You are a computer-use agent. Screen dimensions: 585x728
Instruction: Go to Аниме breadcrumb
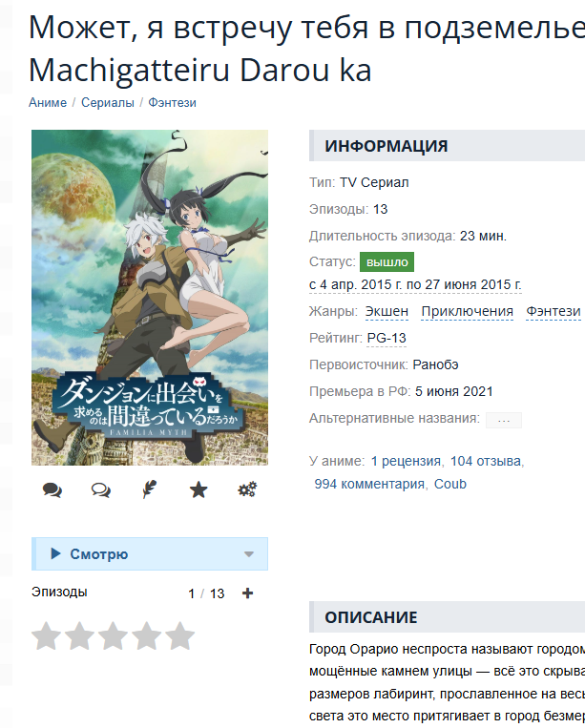click(48, 103)
